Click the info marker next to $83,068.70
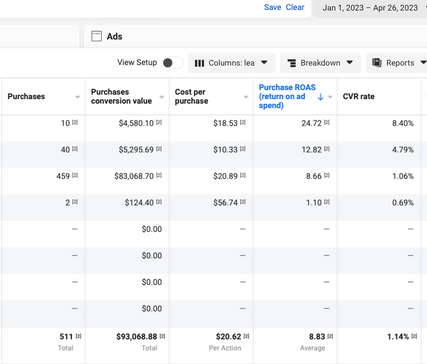 (159, 175)
